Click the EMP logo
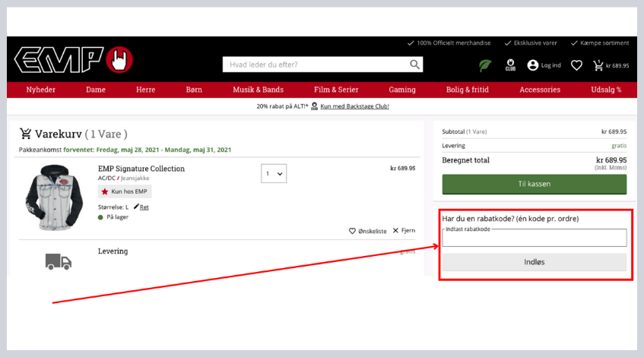 coord(74,59)
